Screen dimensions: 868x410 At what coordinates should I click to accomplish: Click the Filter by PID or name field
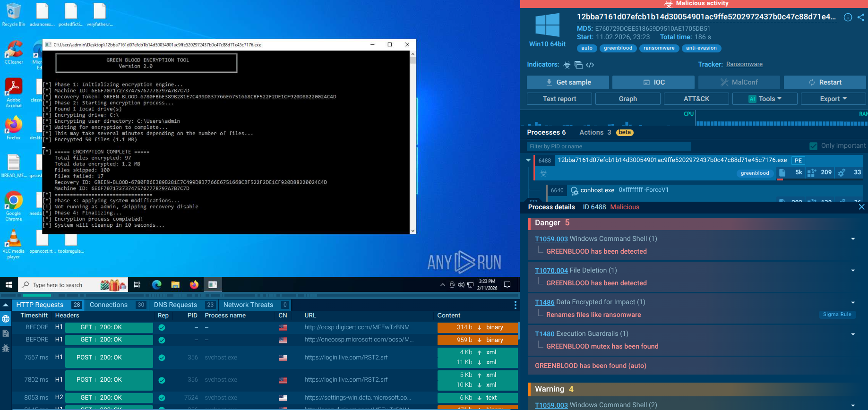609,146
